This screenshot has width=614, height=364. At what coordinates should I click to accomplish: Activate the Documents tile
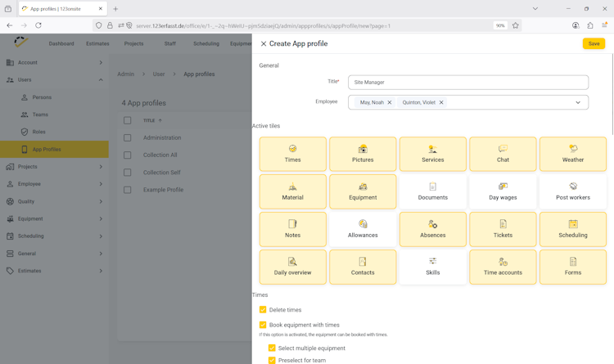(x=433, y=191)
